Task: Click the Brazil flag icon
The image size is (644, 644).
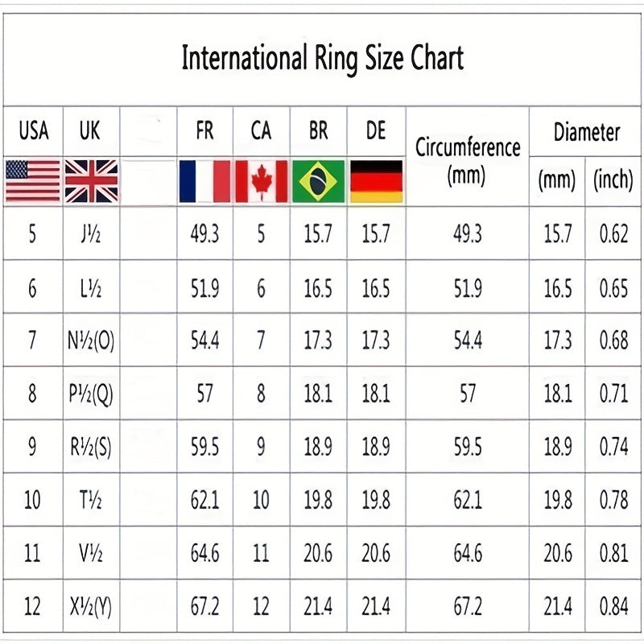Action: tap(318, 181)
